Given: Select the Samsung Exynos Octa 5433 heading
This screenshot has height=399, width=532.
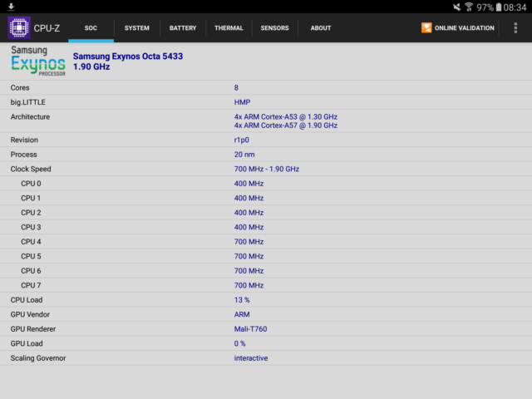Looking at the screenshot, I should [x=128, y=56].
